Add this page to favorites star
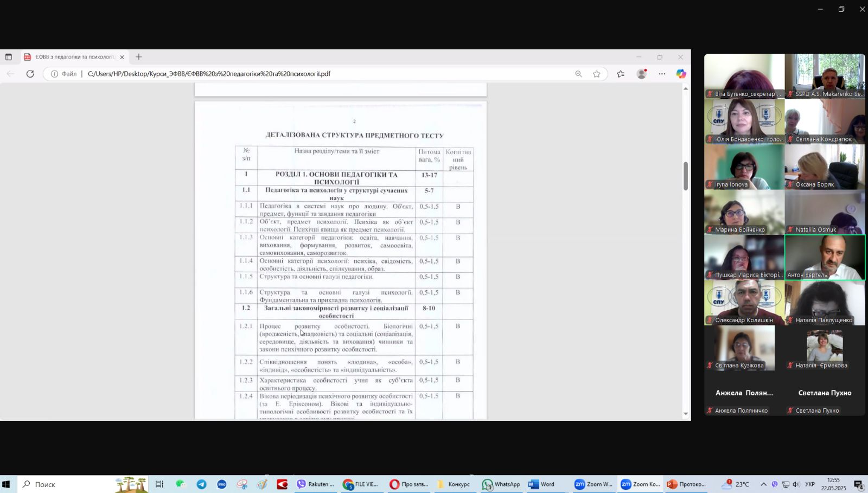This screenshot has height=493, width=868. click(597, 74)
